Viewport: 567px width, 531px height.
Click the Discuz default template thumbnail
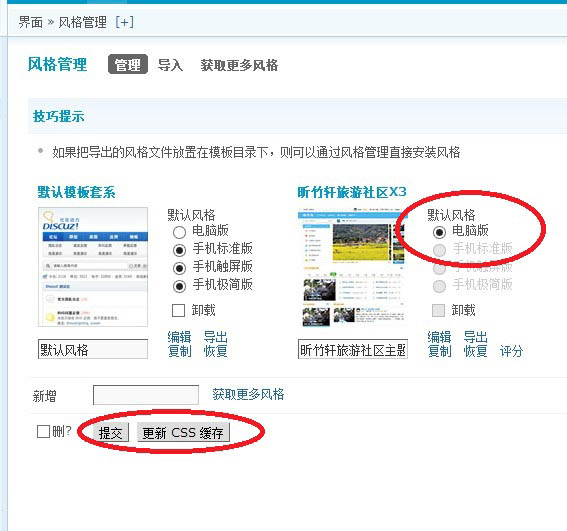[93, 267]
